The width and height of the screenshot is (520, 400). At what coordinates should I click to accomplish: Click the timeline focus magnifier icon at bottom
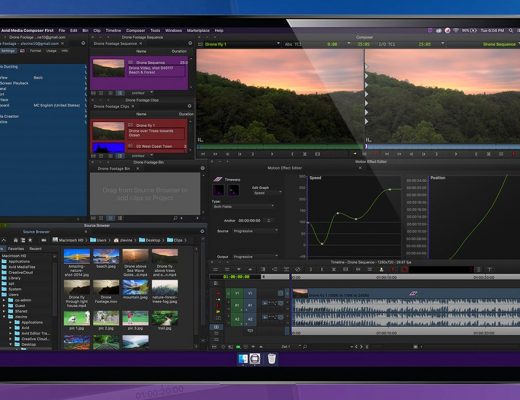coord(305,347)
